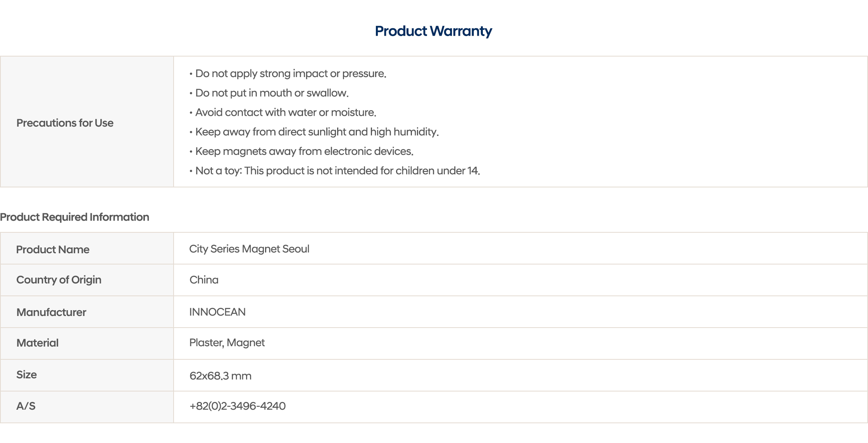Click the Material row label
868x443 pixels.
coord(38,343)
